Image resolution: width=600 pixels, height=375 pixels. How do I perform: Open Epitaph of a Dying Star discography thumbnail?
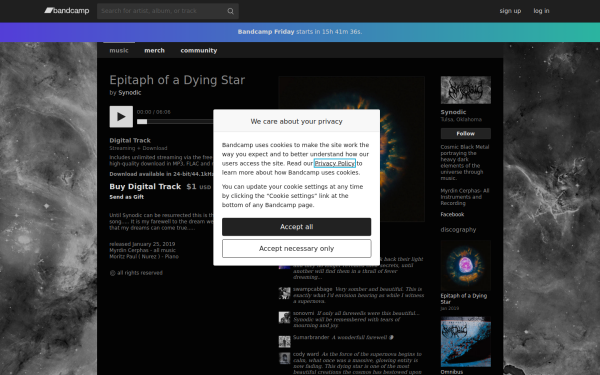[x=466, y=266]
